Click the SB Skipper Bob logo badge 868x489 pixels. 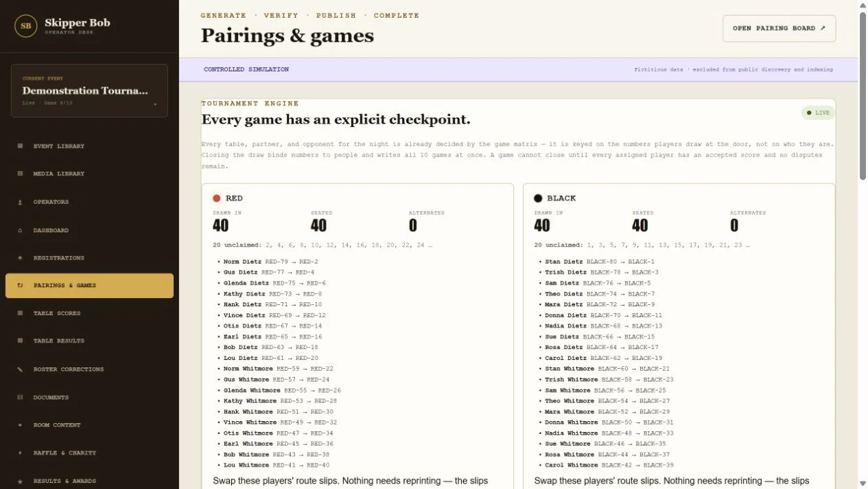click(x=25, y=26)
